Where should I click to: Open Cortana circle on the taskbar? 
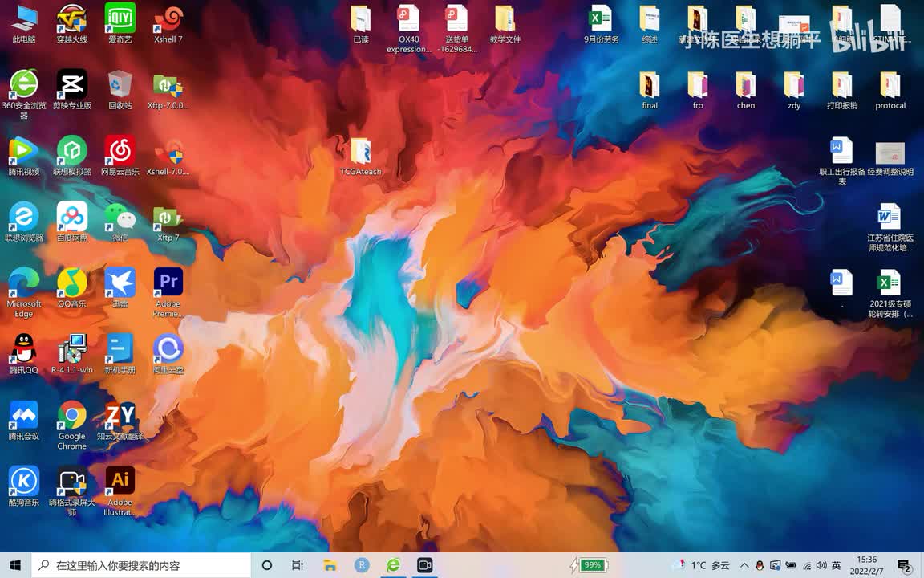[x=266, y=565]
